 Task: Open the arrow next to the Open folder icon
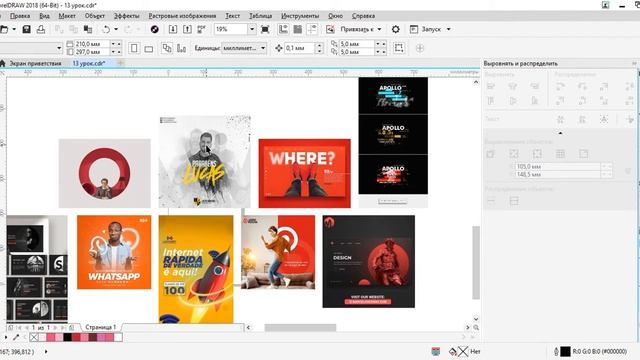click(x=14, y=29)
